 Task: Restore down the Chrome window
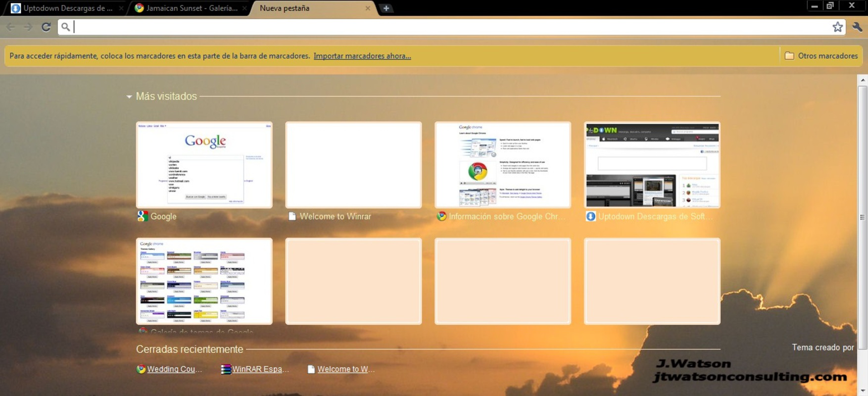tap(830, 6)
